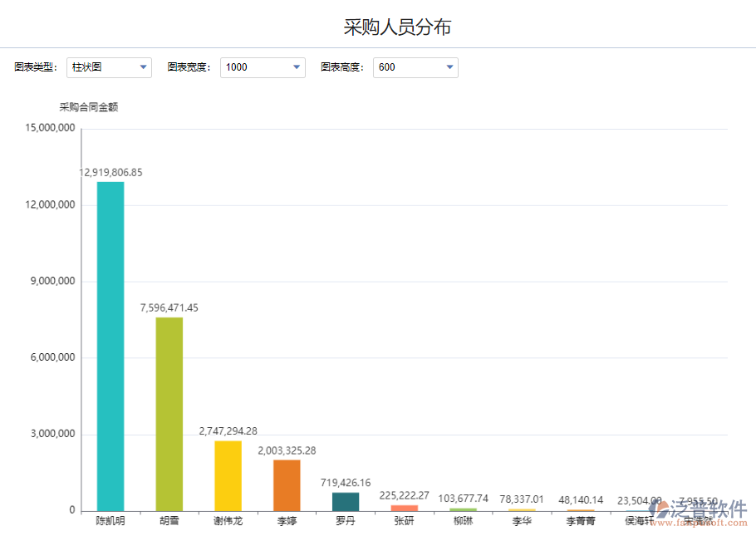Click the value label 7,596,471.45

169,308
